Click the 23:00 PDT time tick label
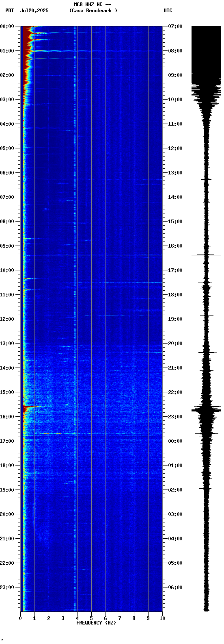 click(x=7, y=587)
